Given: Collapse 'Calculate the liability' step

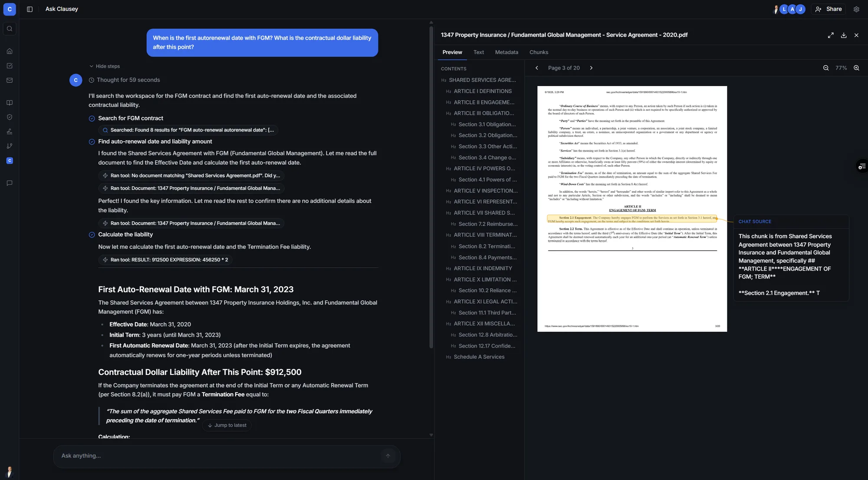Looking at the screenshot, I should [x=125, y=235].
